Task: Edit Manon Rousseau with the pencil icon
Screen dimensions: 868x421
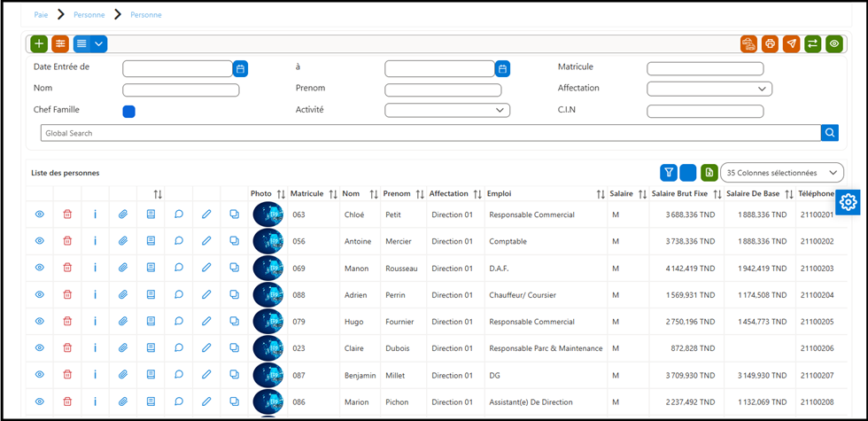Action: coord(206,268)
